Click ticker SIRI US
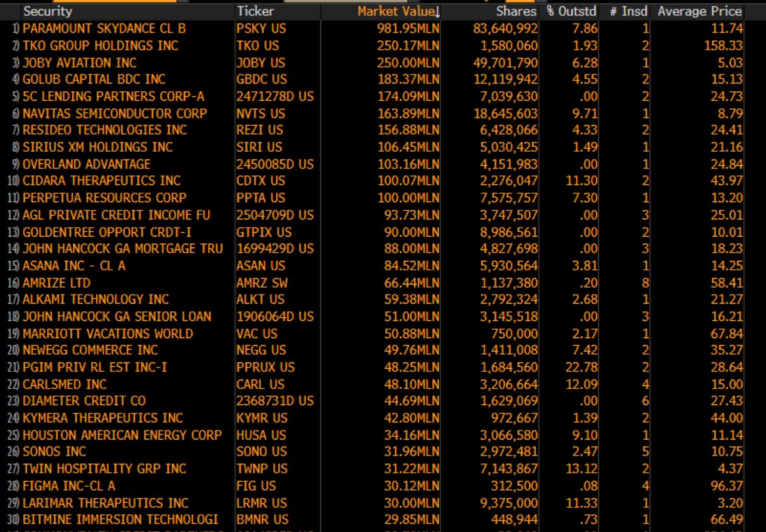This screenshot has height=532, width=766. pos(259,147)
